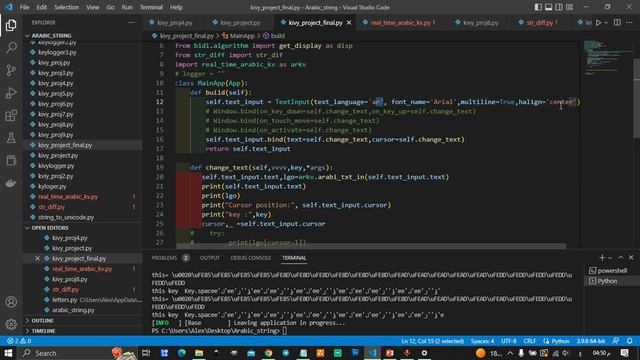Open editor More Actions ellipsis
Screen dimensions: 640x360
tap(629, 23)
